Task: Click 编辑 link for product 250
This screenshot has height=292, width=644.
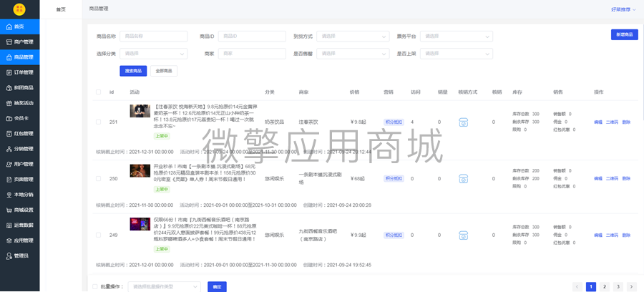Action: pos(597,179)
